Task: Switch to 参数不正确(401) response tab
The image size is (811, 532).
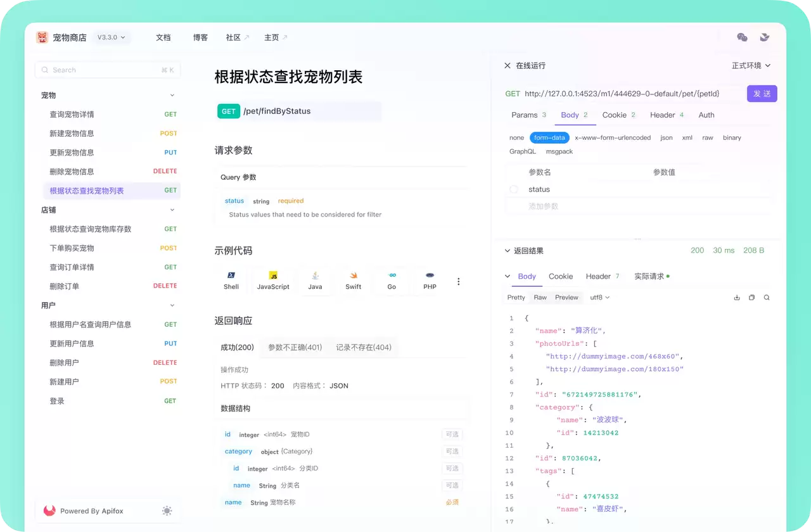Action: coord(295,347)
